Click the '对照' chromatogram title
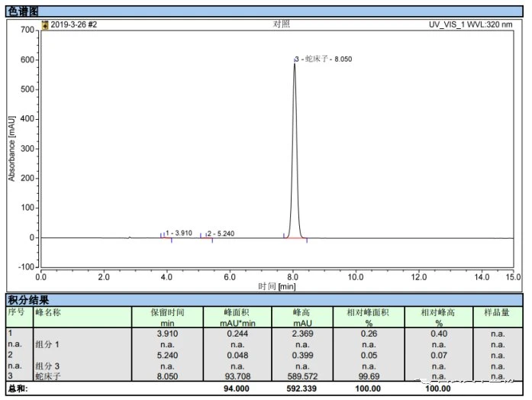 pos(282,24)
